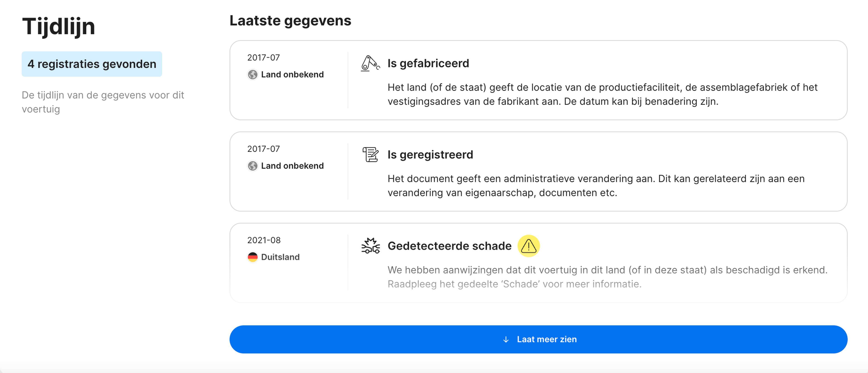Image resolution: width=868 pixels, height=373 pixels.
Task: Click the description starting 'Het document geeft een administratieve'
Action: coord(596,186)
